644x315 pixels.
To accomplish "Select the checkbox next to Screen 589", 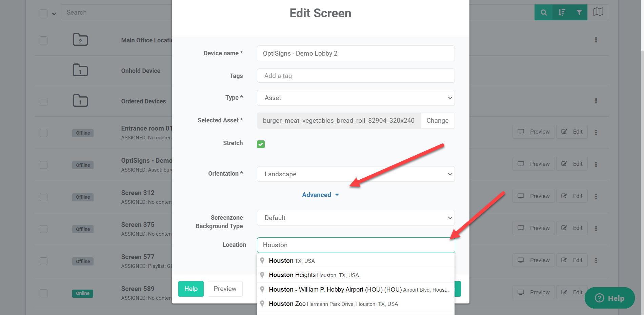I will (43, 293).
